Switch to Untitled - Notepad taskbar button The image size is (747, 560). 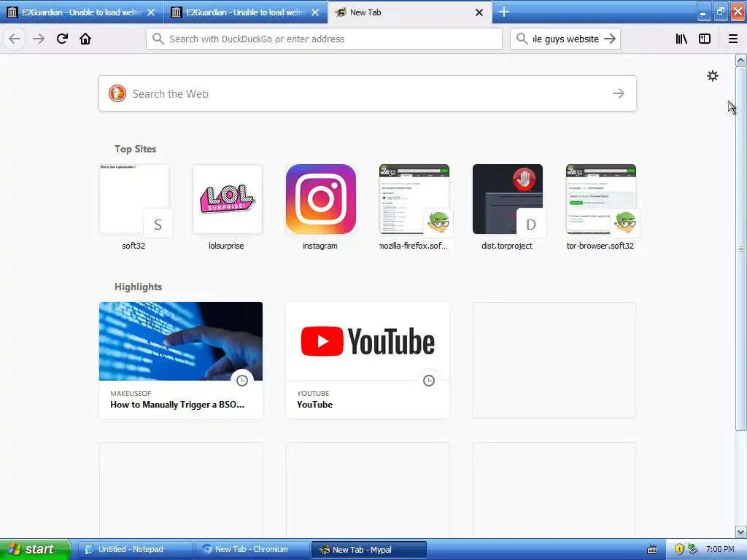135,549
